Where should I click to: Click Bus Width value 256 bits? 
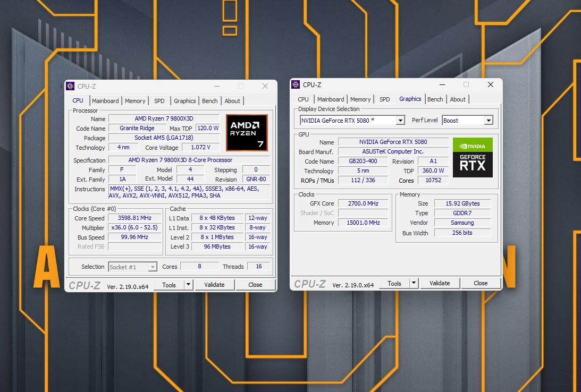tap(462, 233)
